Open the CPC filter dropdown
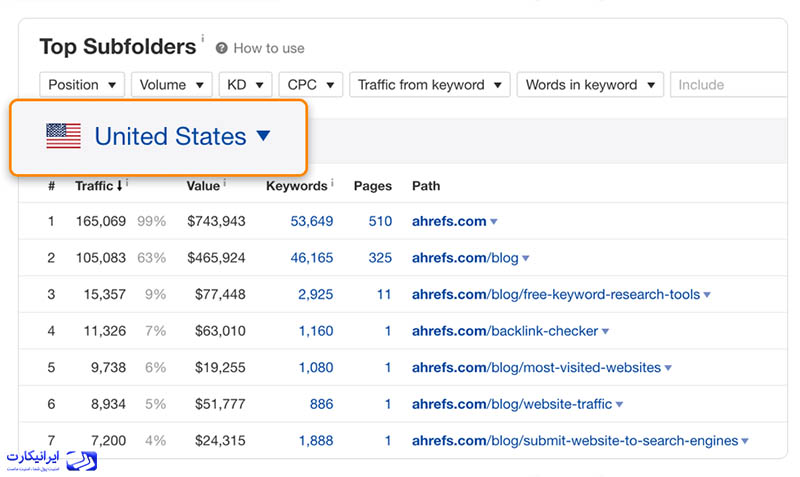 [310, 85]
